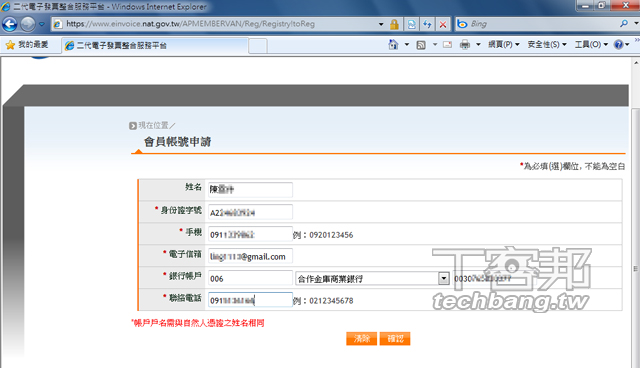Open the 安全性(S) menu
This screenshot has height=368, width=640.
[x=547, y=44]
